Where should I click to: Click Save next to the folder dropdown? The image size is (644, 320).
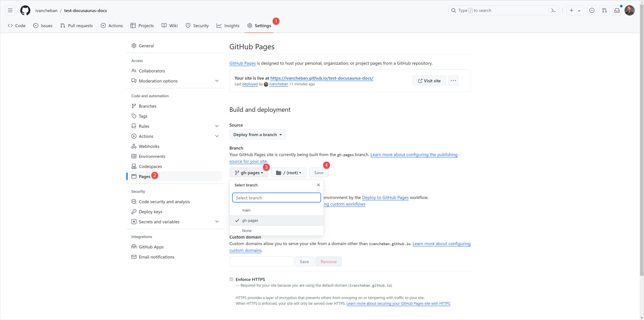(x=319, y=172)
